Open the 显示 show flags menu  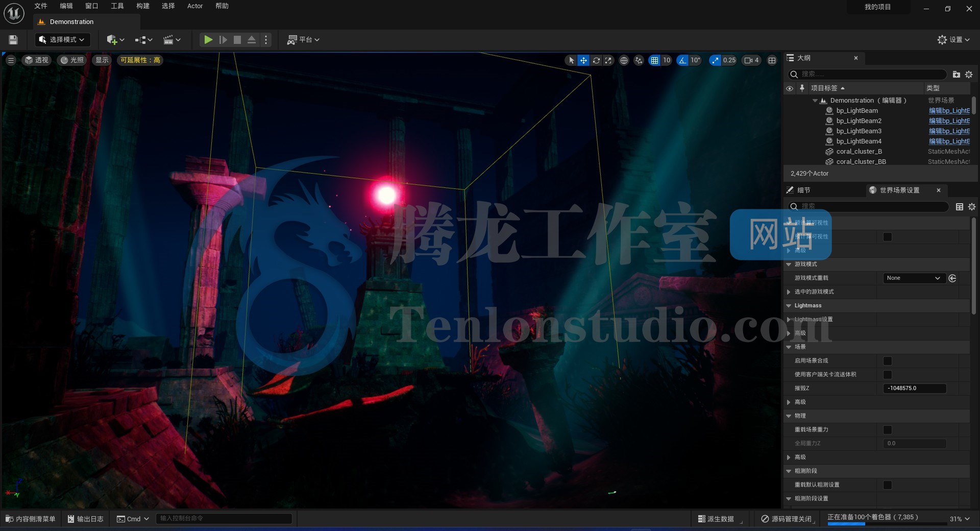102,60
